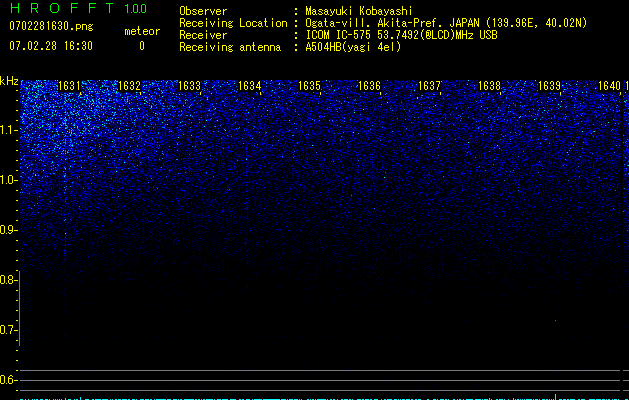
Task: Click the meteor count value 0
Action: click(x=142, y=46)
